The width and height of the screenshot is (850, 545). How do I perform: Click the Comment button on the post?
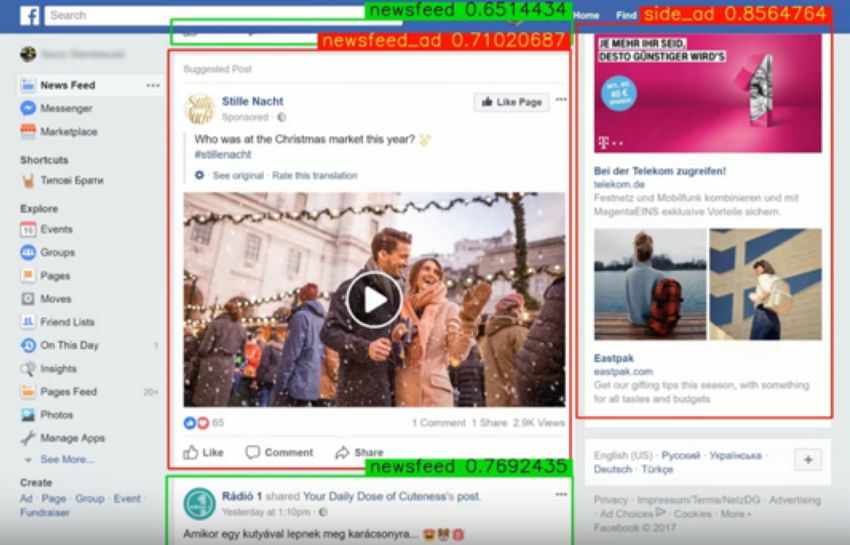[x=279, y=452]
